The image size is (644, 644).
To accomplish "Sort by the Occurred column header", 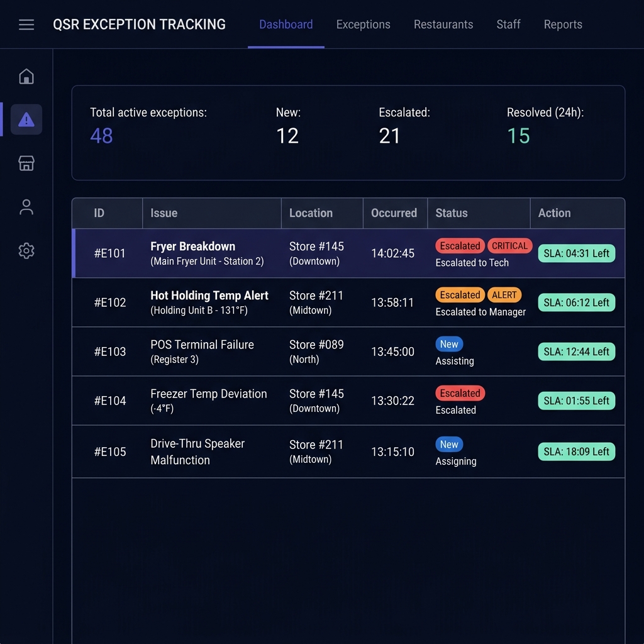I will pos(394,213).
